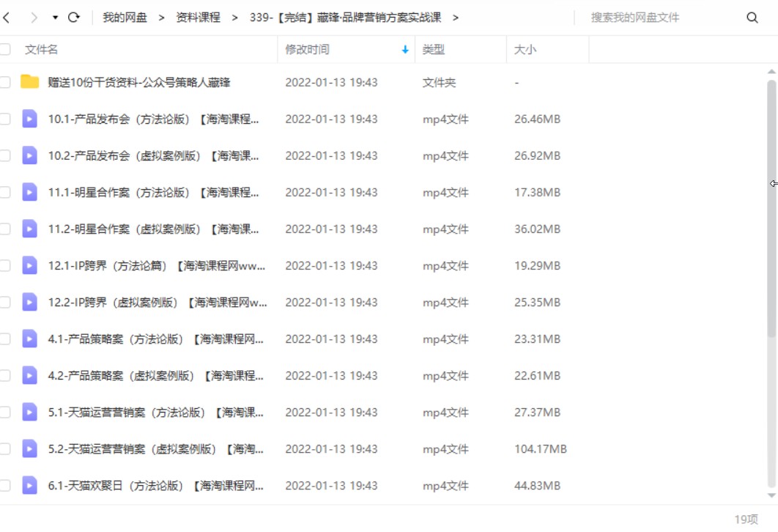Click the scrollbar up arrow
This screenshot has height=532, width=778.
(x=771, y=72)
